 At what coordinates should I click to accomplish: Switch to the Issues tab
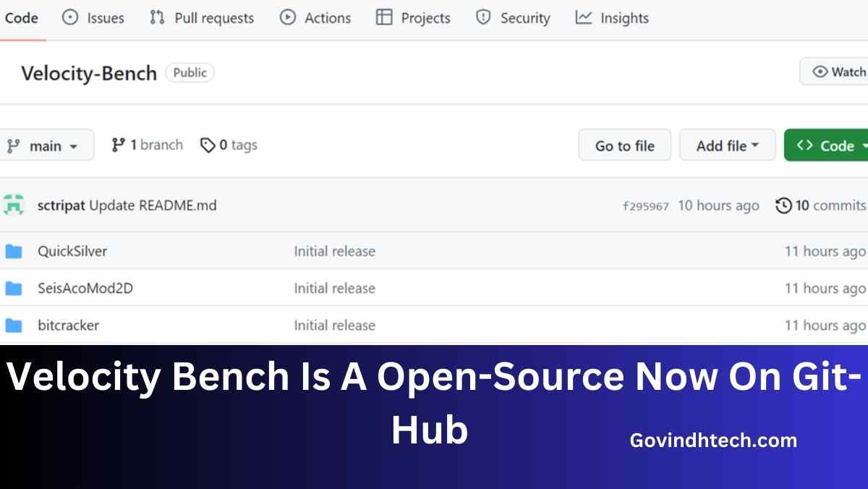(93, 18)
